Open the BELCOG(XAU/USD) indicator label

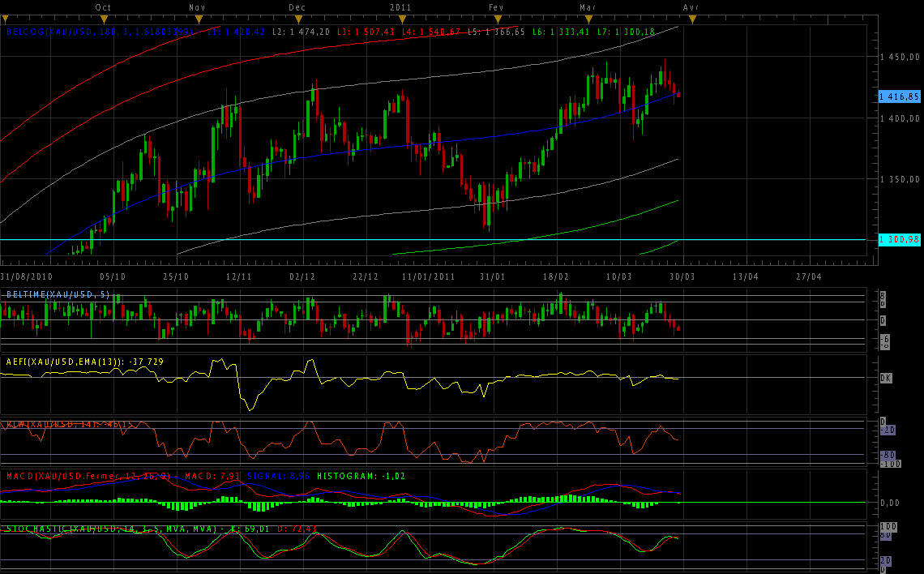point(49,32)
